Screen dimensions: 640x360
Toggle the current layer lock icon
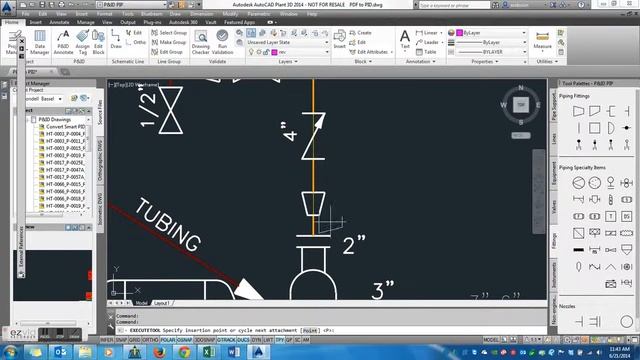266,52
